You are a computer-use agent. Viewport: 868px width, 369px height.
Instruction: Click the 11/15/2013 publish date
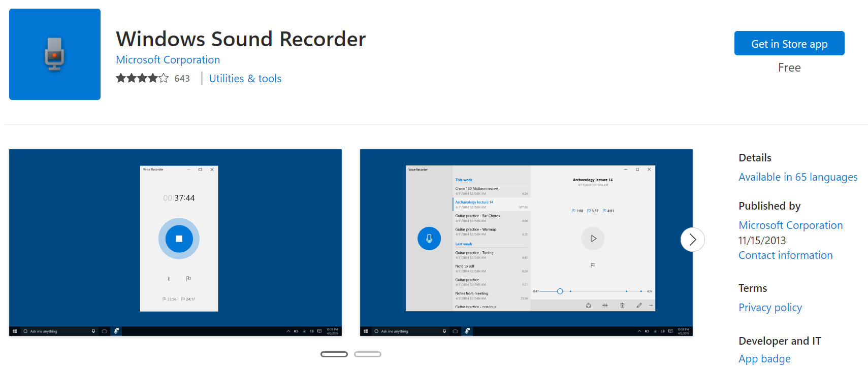pos(762,241)
